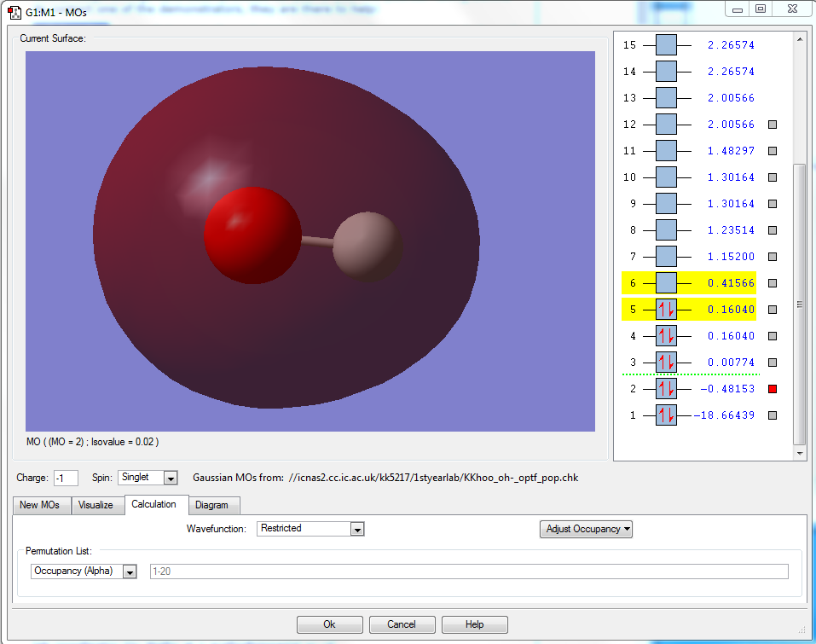The height and width of the screenshot is (644, 816).
Task: Toggle the gray surface square beside MO 4
Action: [773, 336]
